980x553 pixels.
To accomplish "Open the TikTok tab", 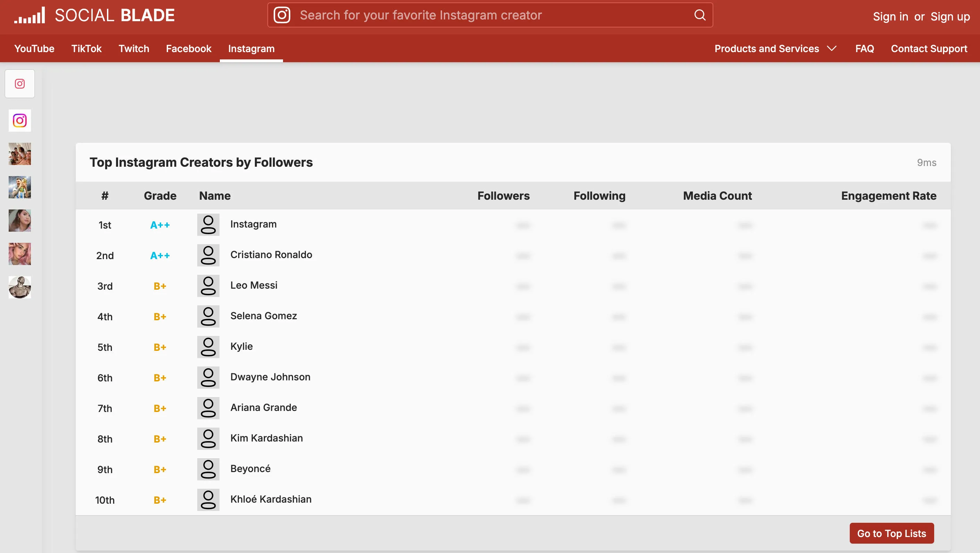I will tap(86, 49).
